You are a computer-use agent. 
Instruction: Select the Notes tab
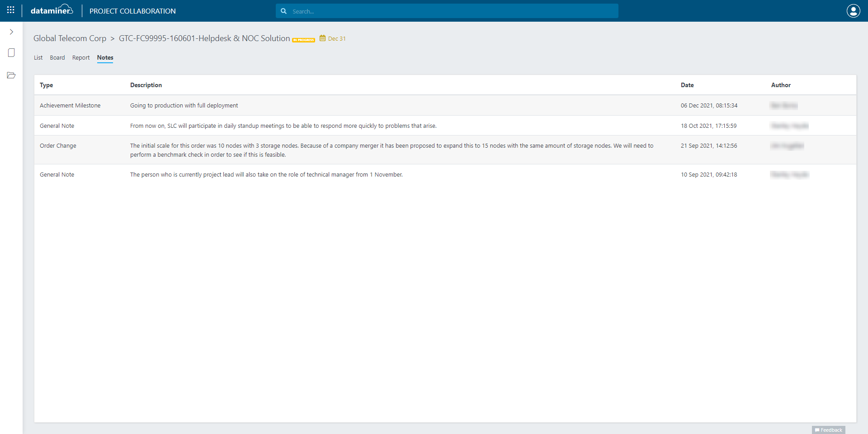tap(105, 58)
